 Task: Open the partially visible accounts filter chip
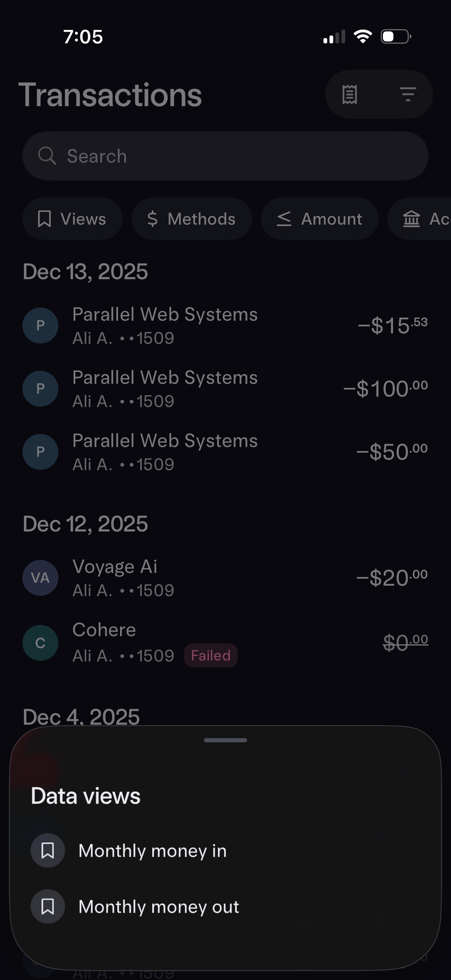[423, 219]
